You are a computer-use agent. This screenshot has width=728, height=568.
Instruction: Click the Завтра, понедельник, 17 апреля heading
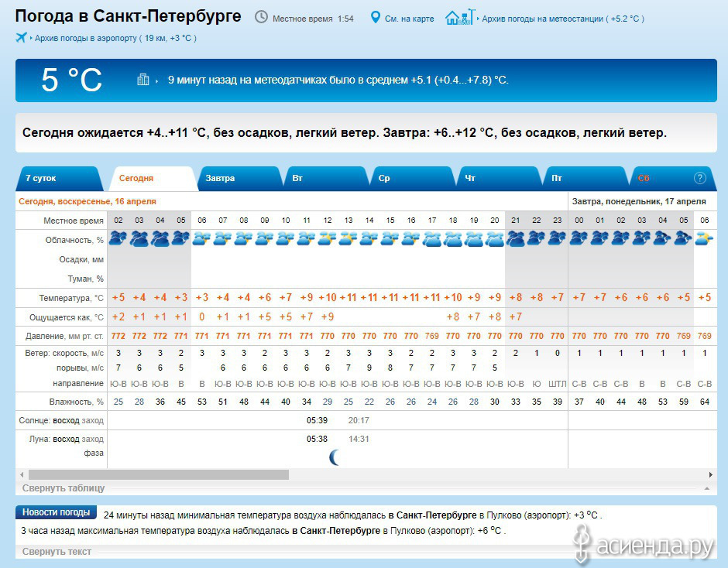pyautogui.click(x=639, y=201)
